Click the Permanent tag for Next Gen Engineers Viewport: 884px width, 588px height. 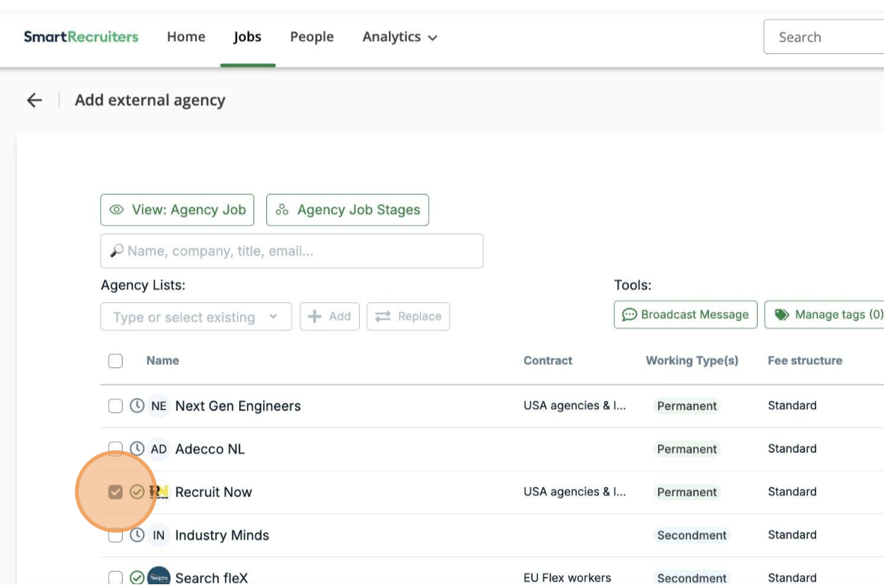(x=687, y=406)
